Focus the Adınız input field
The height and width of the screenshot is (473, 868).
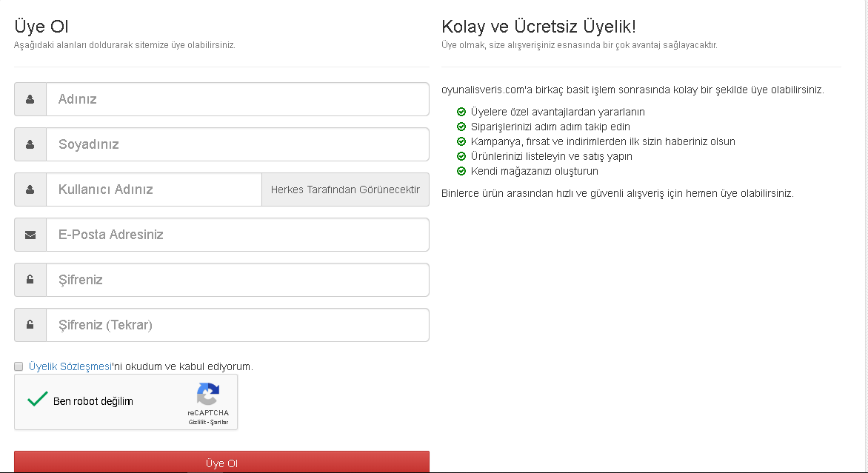pos(238,99)
